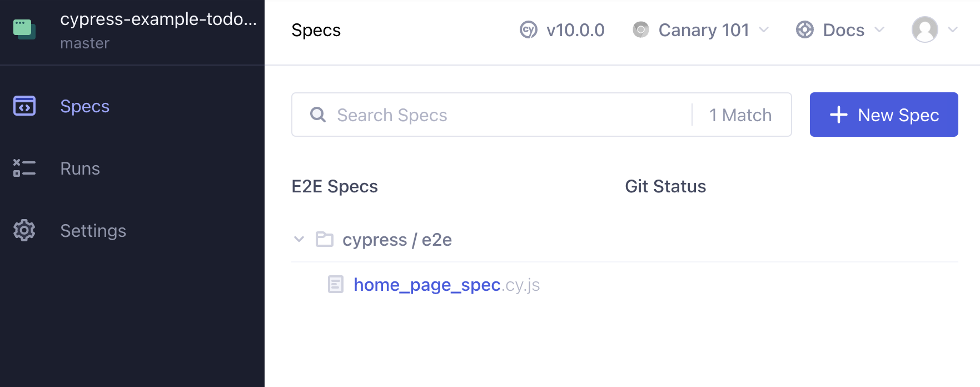The width and height of the screenshot is (980, 387).
Task: Open the Runs panel icon
Action: point(24,168)
